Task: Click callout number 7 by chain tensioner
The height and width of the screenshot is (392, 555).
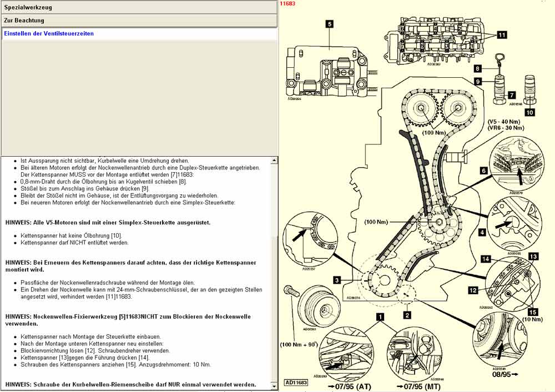Action: click(511, 95)
